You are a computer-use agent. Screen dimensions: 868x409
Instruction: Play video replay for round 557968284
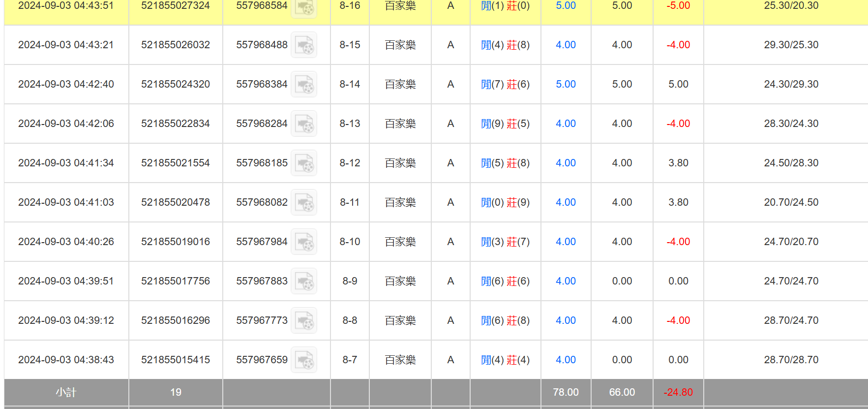tap(303, 124)
